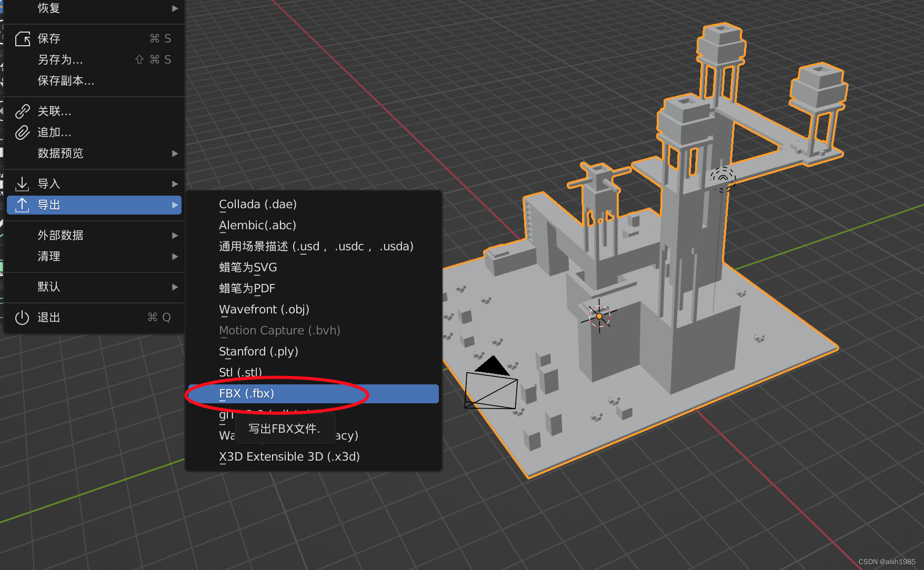The width and height of the screenshot is (924, 570).
Task: Click the 3D cursor in the scene
Action: tap(599, 316)
